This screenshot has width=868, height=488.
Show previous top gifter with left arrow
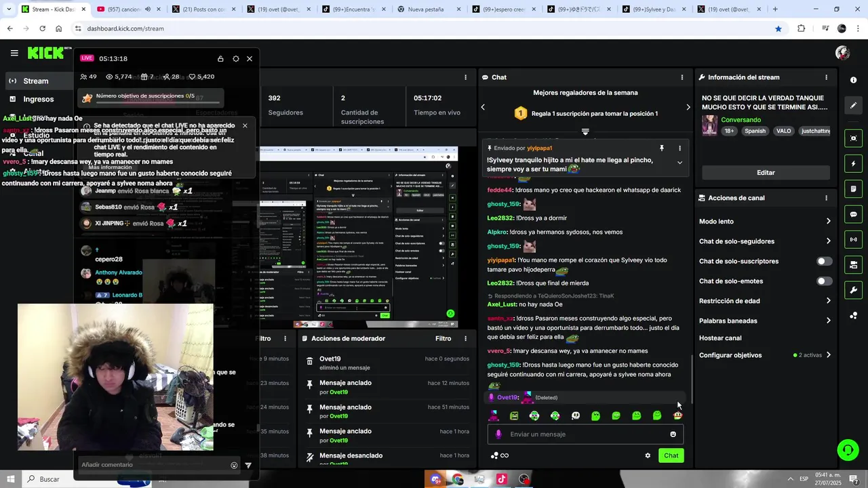pos(483,107)
